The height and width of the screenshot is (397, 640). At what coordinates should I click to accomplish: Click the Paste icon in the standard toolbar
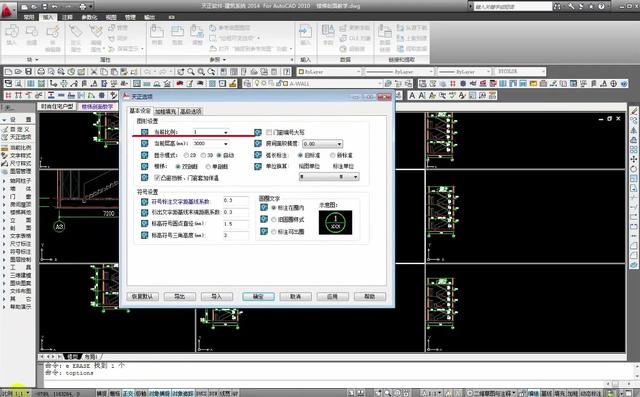[x=114, y=72]
